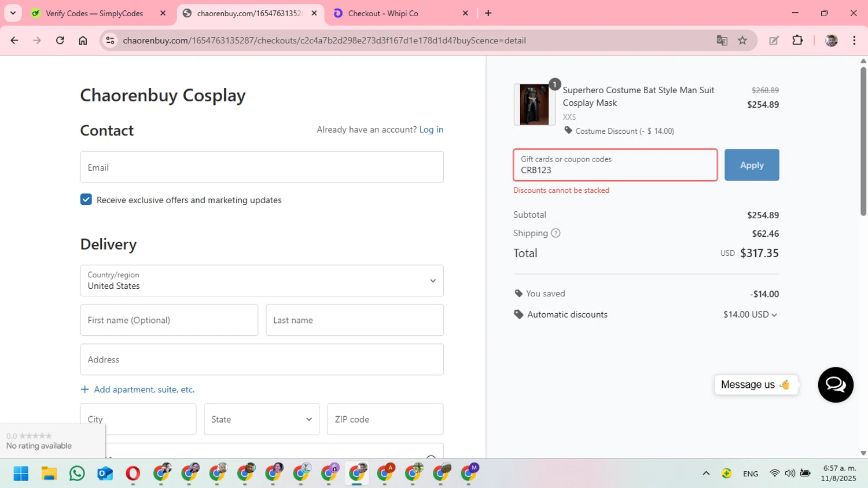Click the Chaorenbuy Cosplay store title
The image size is (868, 488).
pos(163,95)
